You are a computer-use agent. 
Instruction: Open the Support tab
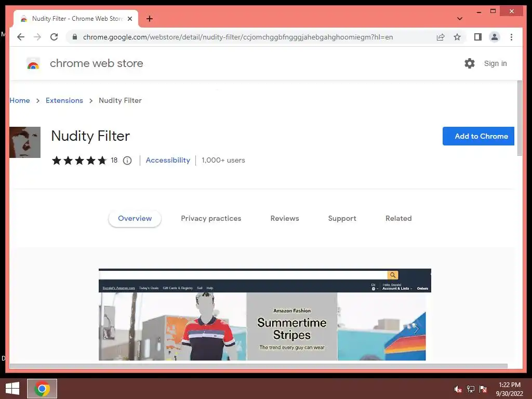(342, 219)
